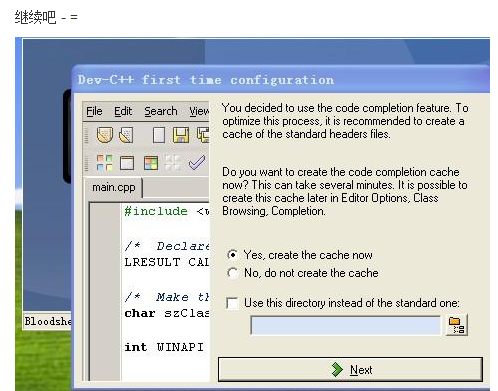
Task: Click the custom directory path field
Action: [x=345, y=325]
